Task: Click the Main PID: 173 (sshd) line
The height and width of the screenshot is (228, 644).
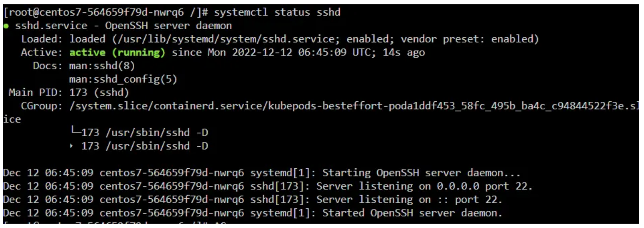Action: click(69, 93)
